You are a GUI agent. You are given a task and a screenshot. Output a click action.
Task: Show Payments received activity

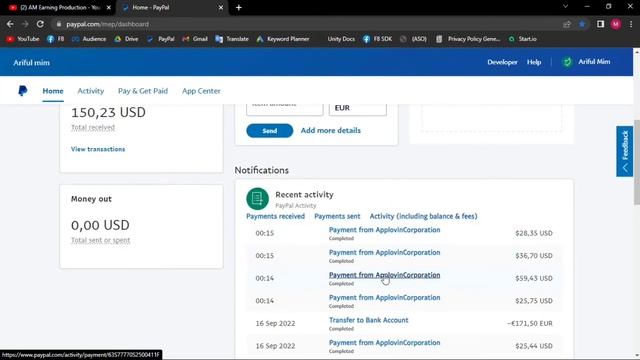(276, 216)
